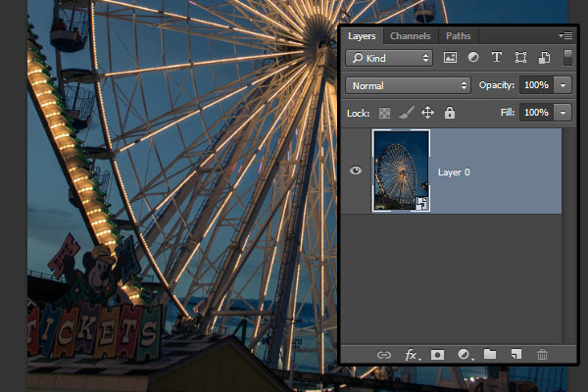Filter for type layers icon
Image resolution: width=588 pixels, height=392 pixels.
(497, 58)
